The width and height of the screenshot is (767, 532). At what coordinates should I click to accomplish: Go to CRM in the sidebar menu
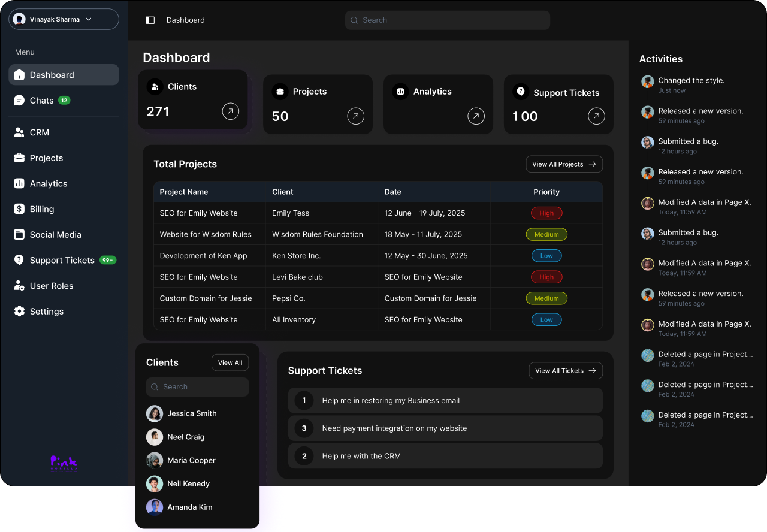pyautogui.click(x=40, y=132)
